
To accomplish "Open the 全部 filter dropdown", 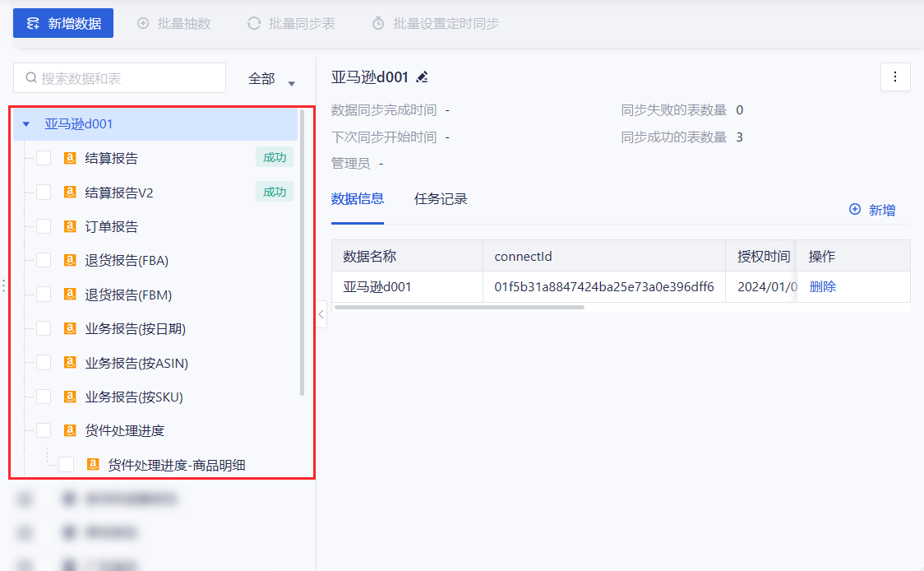I will point(271,79).
